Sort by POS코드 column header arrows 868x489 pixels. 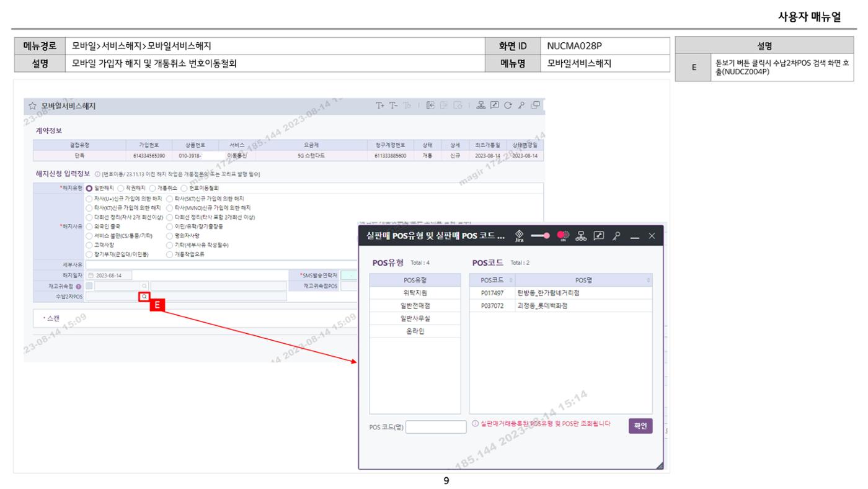click(511, 280)
